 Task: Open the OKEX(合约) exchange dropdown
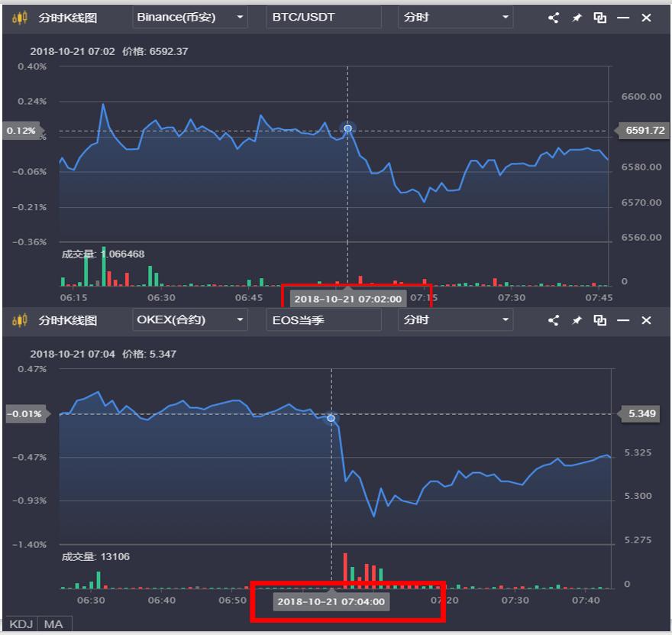[189, 320]
